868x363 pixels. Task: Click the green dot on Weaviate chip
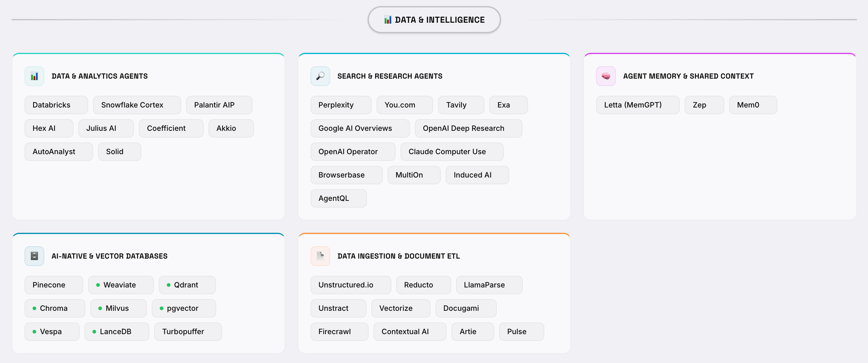tap(98, 285)
